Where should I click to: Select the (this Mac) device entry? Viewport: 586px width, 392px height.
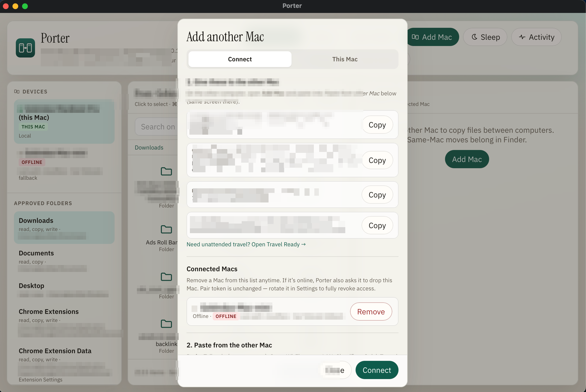click(x=64, y=121)
